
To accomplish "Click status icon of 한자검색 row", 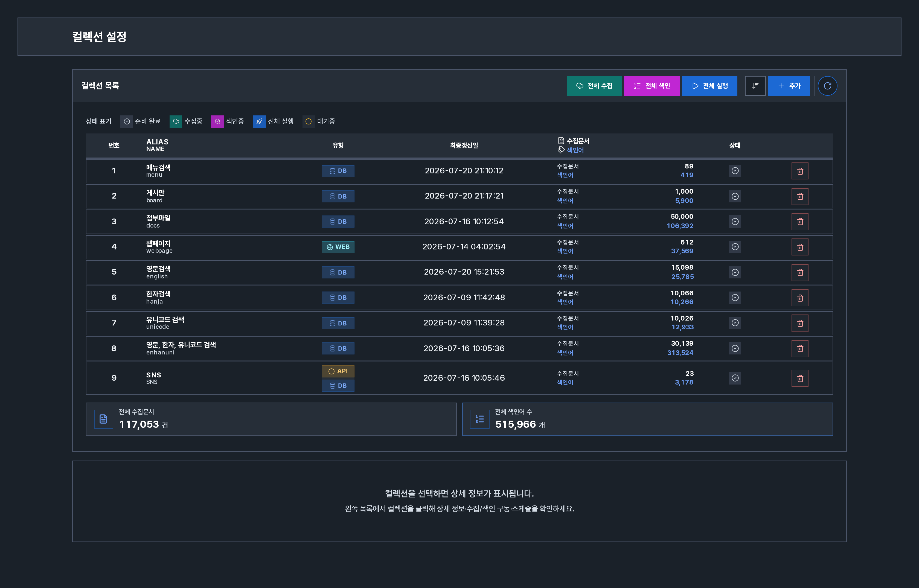I will click(x=735, y=298).
